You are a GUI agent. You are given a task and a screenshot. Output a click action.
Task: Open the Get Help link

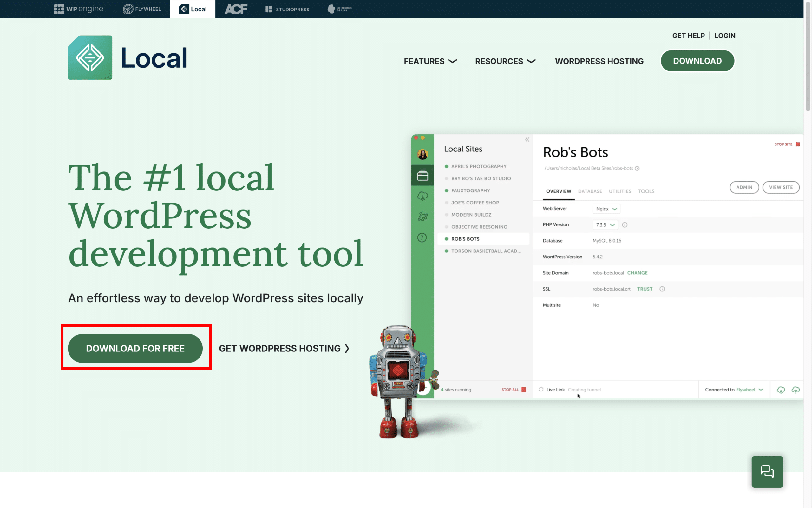tap(688, 36)
